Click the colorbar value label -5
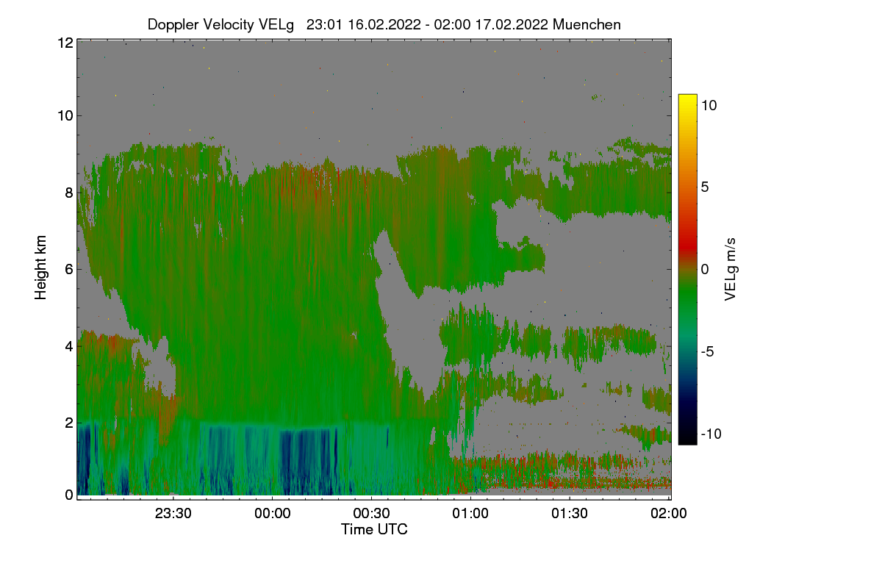The height and width of the screenshot is (588, 882). [706, 351]
